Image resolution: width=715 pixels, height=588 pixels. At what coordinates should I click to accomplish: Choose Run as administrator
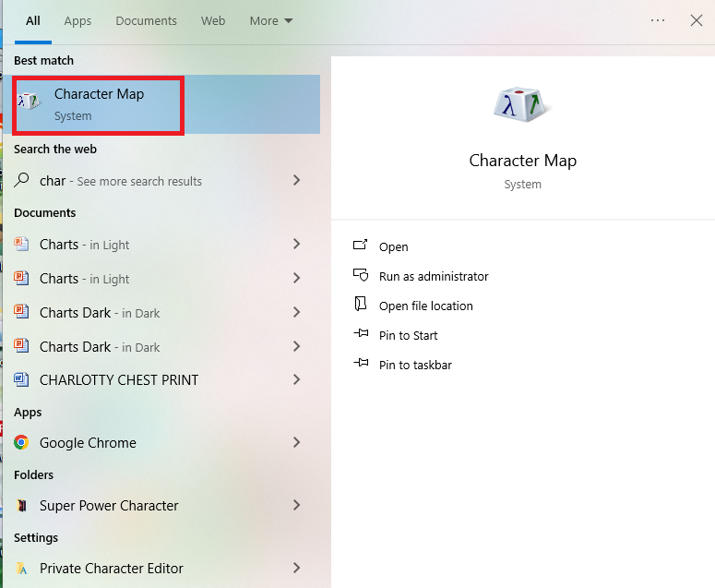pyautogui.click(x=434, y=276)
